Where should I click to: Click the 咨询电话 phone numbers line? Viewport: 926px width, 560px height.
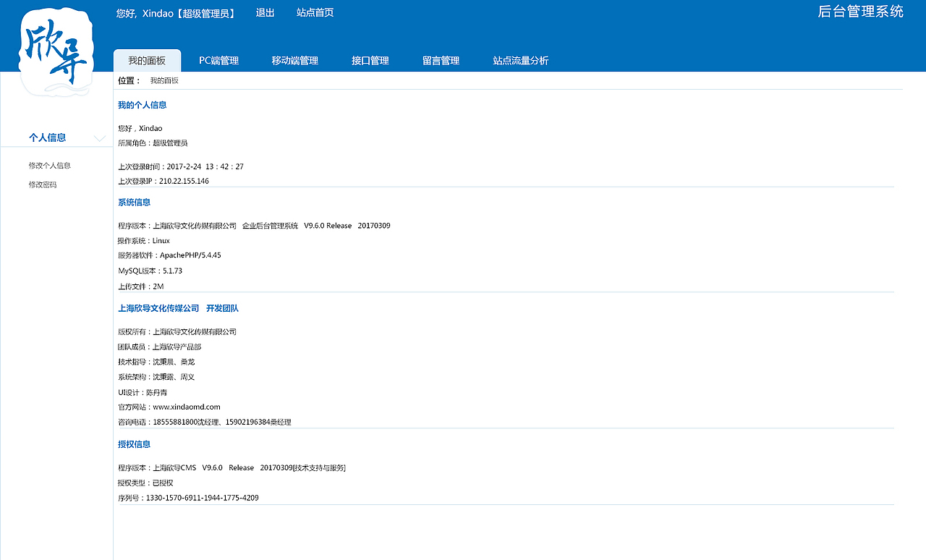[205, 423]
